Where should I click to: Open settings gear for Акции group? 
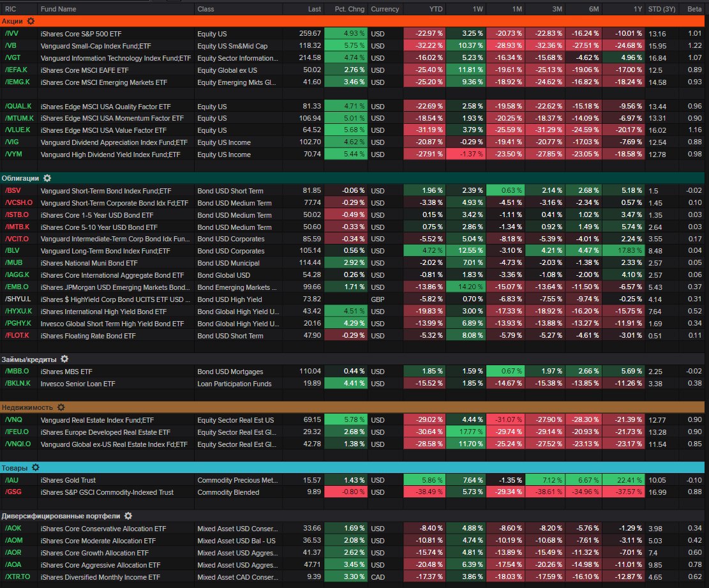tap(31, 21)
